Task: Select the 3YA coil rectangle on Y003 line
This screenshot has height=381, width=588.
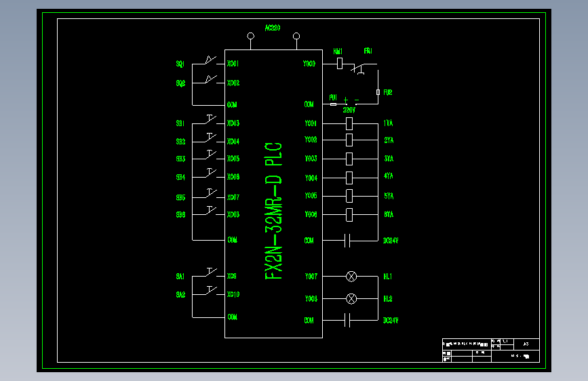Action: click(349, 159)
